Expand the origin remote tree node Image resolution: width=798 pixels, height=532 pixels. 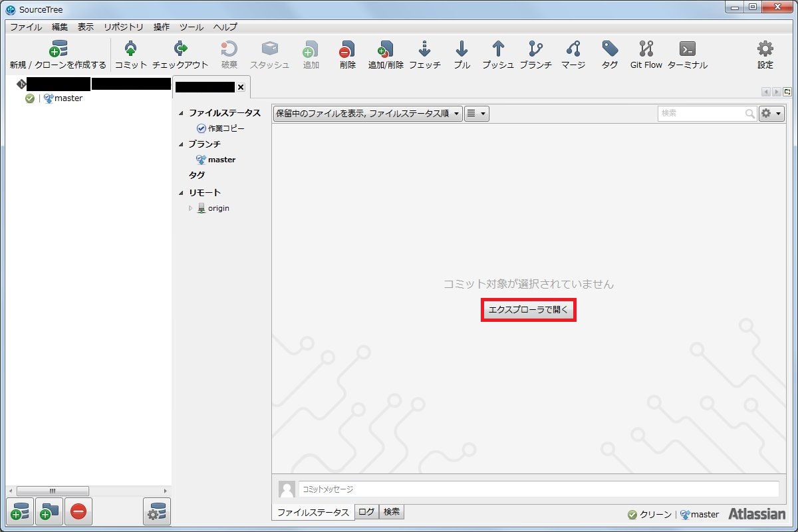pyautogui.click(x=190, y=208)
